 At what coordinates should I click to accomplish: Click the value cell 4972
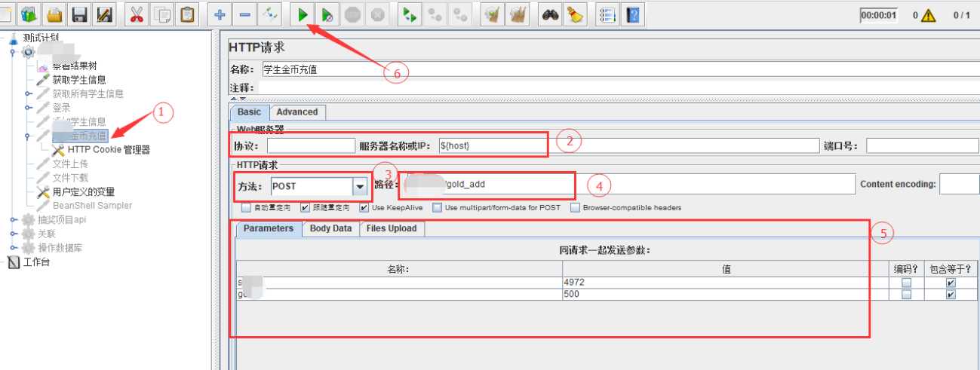click(725, 283)
